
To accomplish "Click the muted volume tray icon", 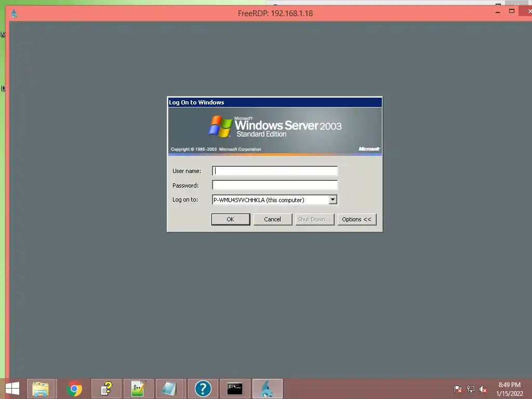I will pos(483,389).
